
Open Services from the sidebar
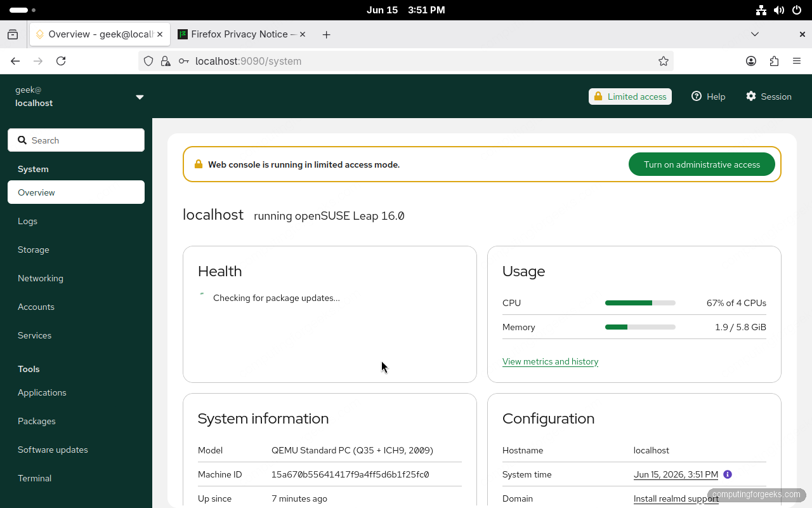coord(76,335)
